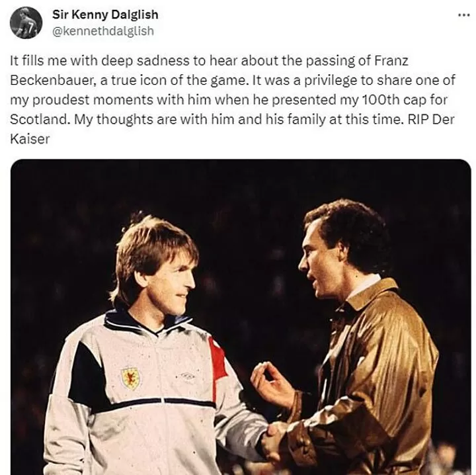This screenshot has width=476, height=475.
Task: Click the Umbro diamond logo on the tracksuit
Action: [188, 376]
